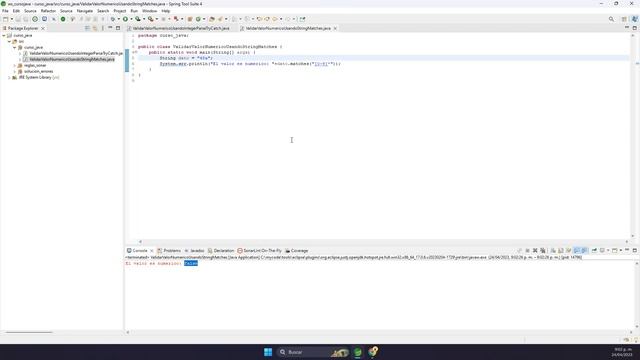Open the Run button dropdown arrow
The width and height of the screenshot is (640, 360).
click(131, 19)
